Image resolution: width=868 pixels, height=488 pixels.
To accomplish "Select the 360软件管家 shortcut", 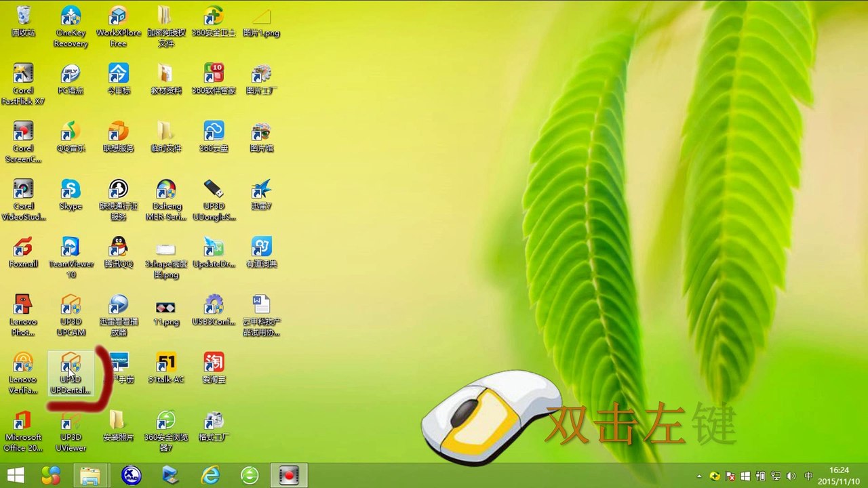I will (214, 79).
